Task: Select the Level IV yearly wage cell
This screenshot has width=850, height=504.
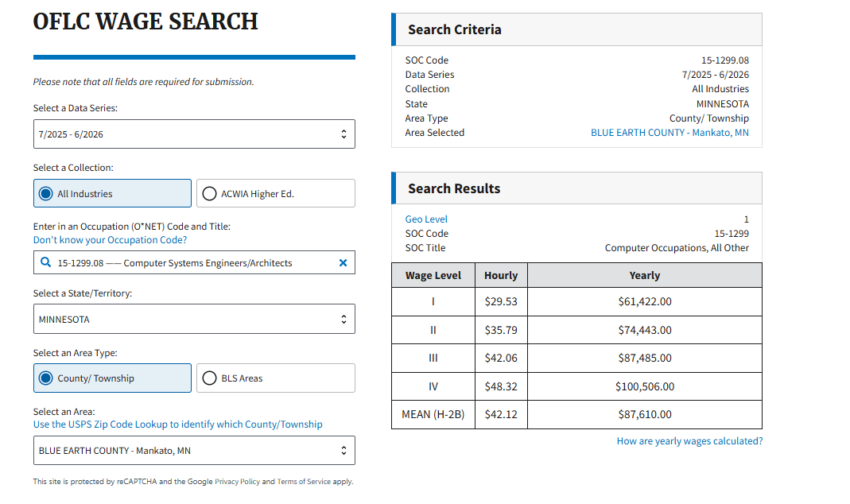Action: coord(644,386)
